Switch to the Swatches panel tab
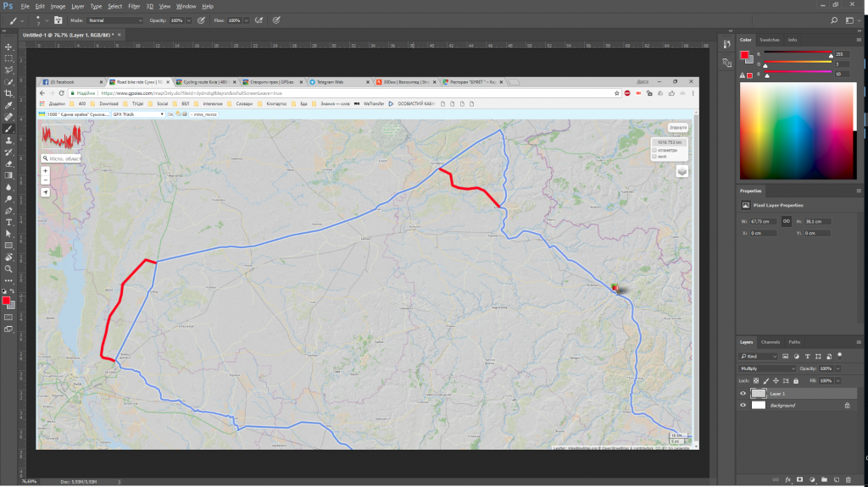This screenshot has height=487, width=868. click(x=769, y=40)
